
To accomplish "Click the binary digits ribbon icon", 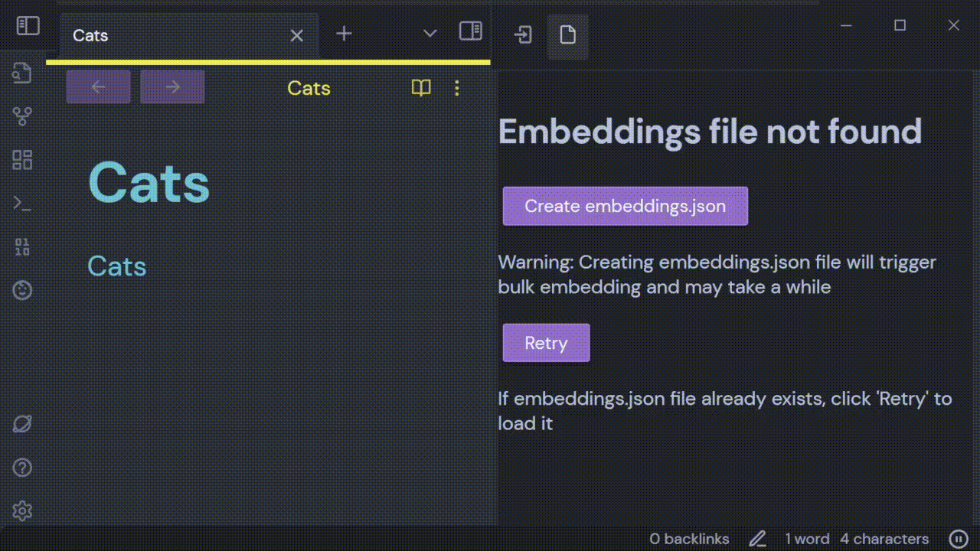I will click(x=22, y=246).
